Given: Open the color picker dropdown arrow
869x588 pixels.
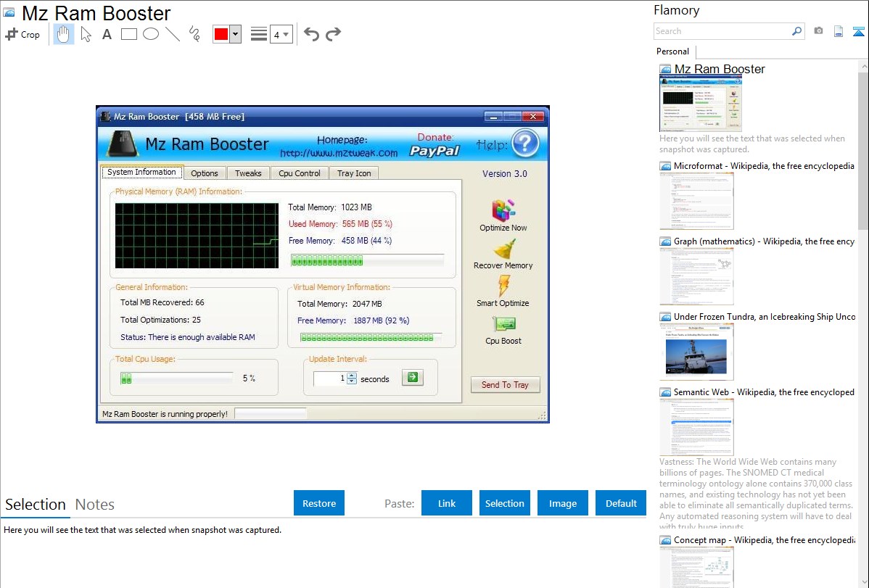Looking at the screenshot, I should tap(235, 34).
